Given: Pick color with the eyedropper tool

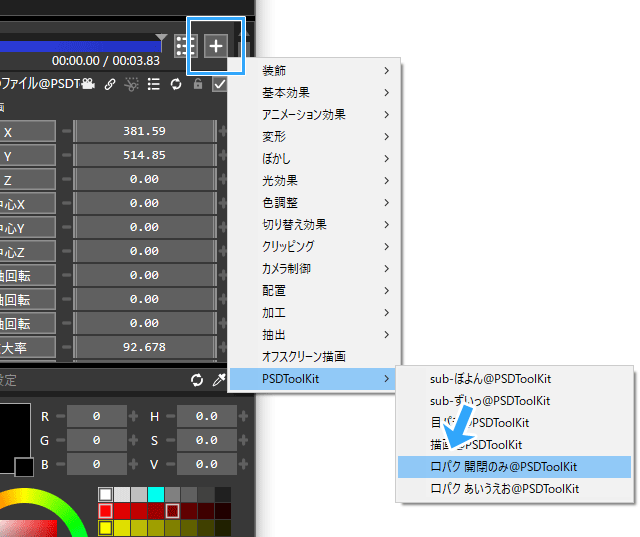Looking at the screenshot, I should point(219,380).
